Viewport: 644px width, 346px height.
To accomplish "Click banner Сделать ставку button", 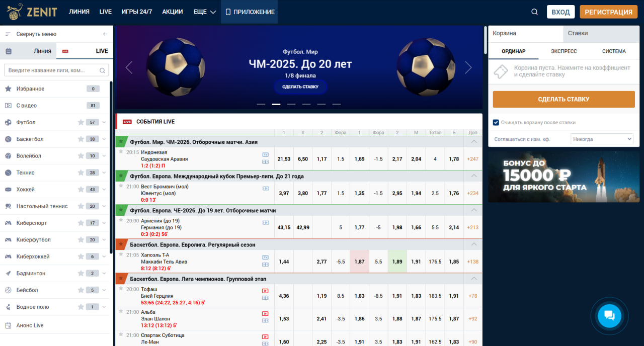I will point(300,87).
